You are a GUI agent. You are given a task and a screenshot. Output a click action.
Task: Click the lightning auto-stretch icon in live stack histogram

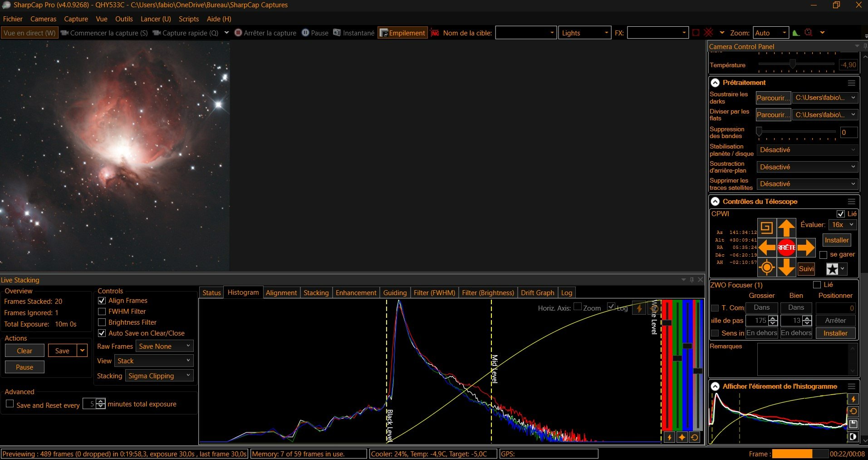pos(639,308)
